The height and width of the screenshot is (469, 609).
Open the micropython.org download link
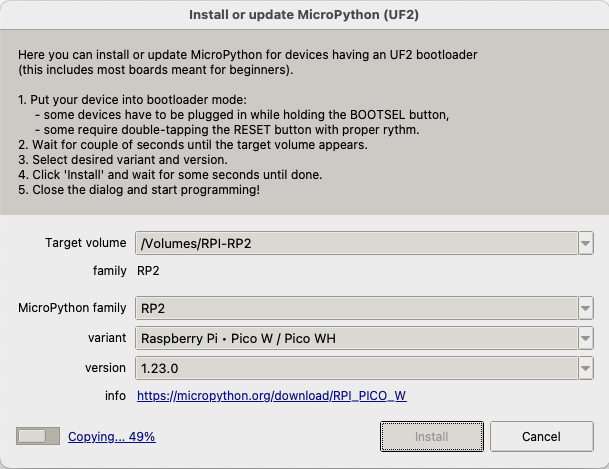[272, 396]
